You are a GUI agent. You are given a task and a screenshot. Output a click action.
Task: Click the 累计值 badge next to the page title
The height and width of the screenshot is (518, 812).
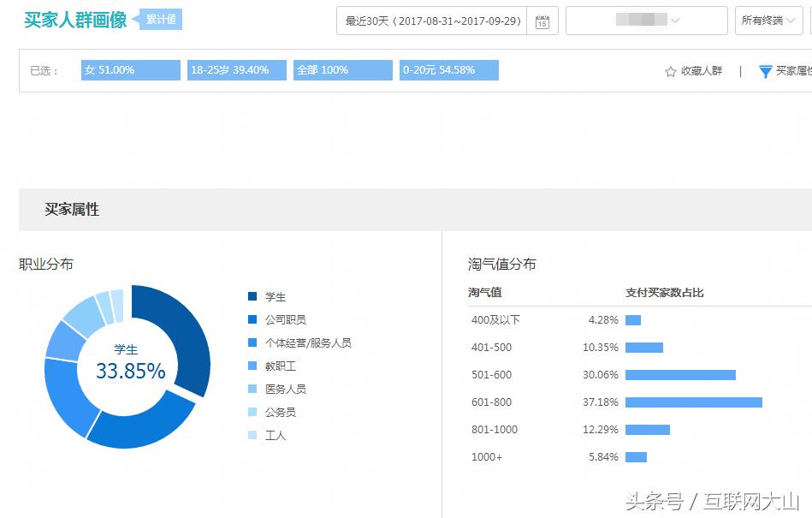point(161,18)
